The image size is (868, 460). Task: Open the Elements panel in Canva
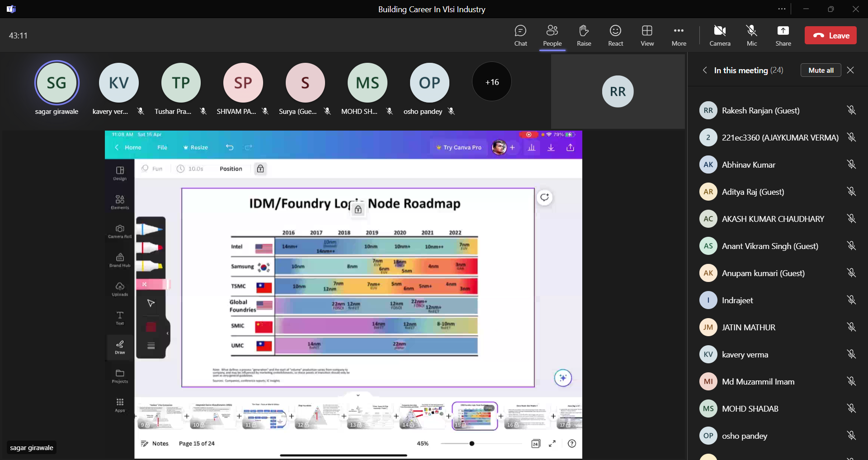tap(120, 202)
